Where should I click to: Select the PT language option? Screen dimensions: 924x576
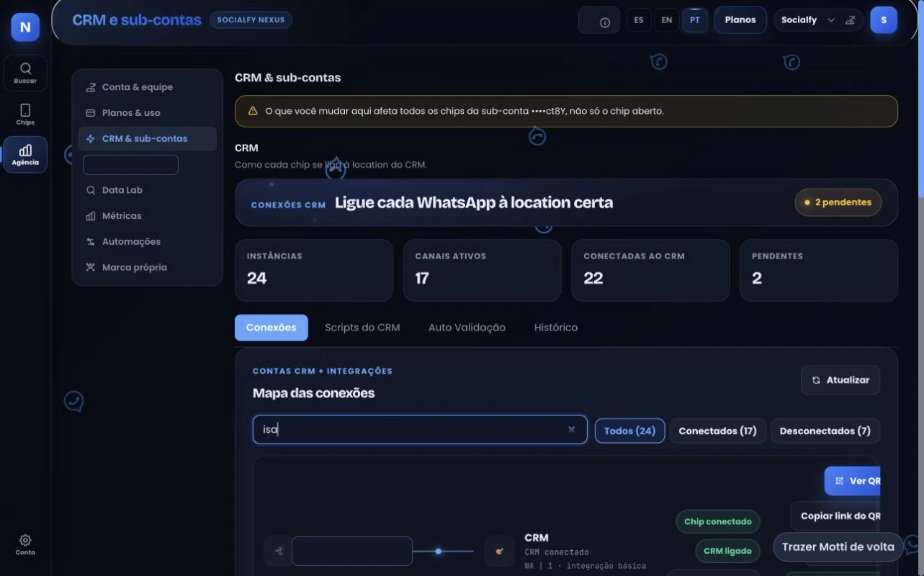pos(694,20)
